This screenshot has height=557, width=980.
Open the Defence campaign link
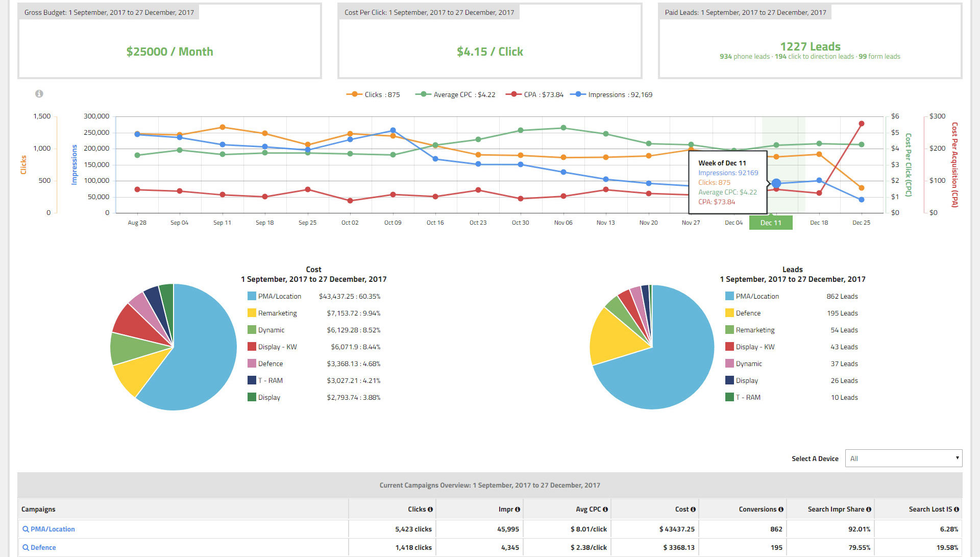tap(43, 548)
